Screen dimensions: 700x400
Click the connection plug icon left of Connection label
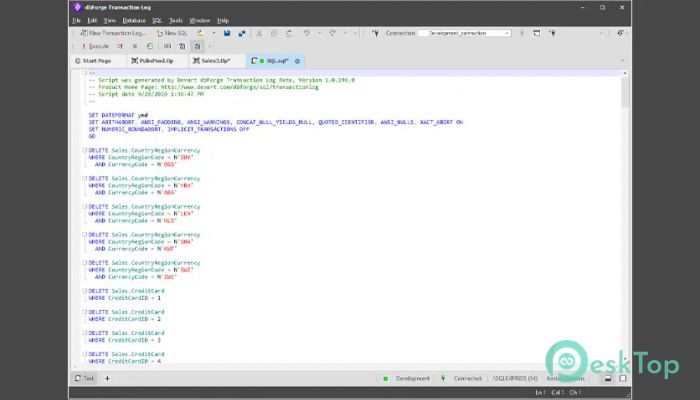coord(375,33)
